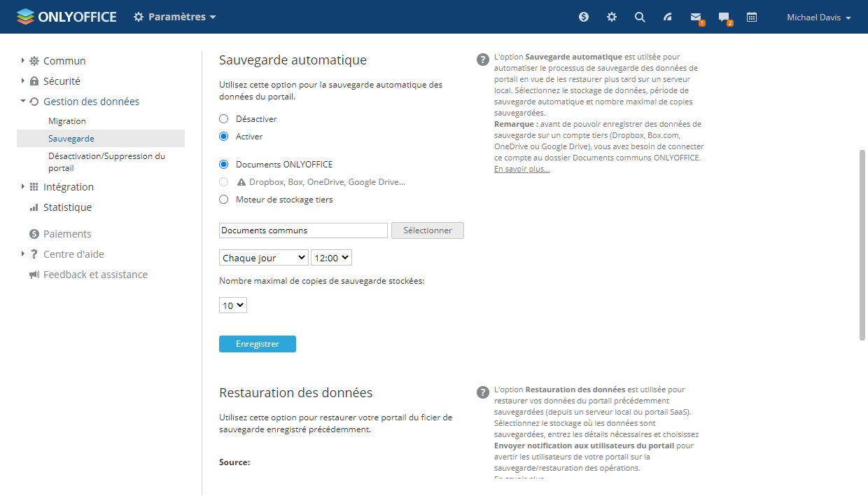Open the 12:00 time dropdown
The image size is (868, 496).
[x=331, y=258]
